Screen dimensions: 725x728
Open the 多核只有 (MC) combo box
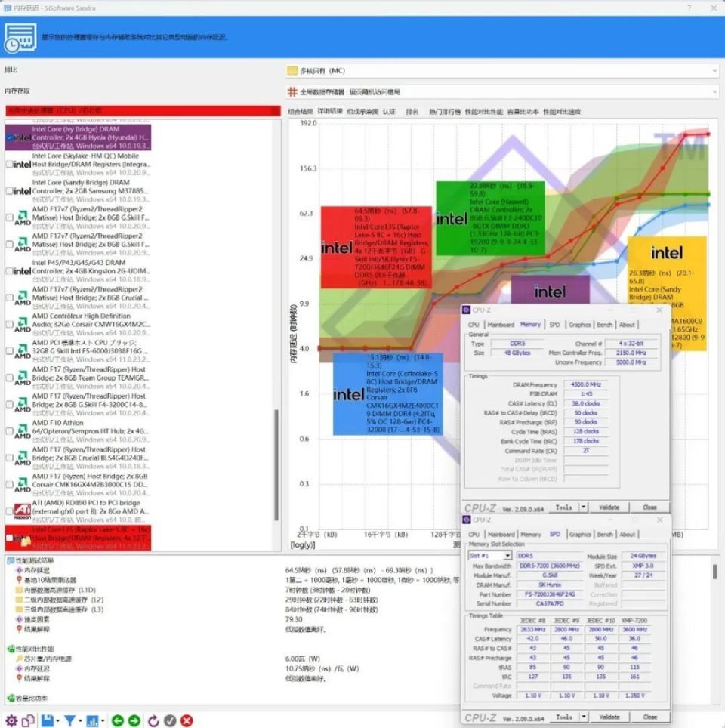(502, 70)
